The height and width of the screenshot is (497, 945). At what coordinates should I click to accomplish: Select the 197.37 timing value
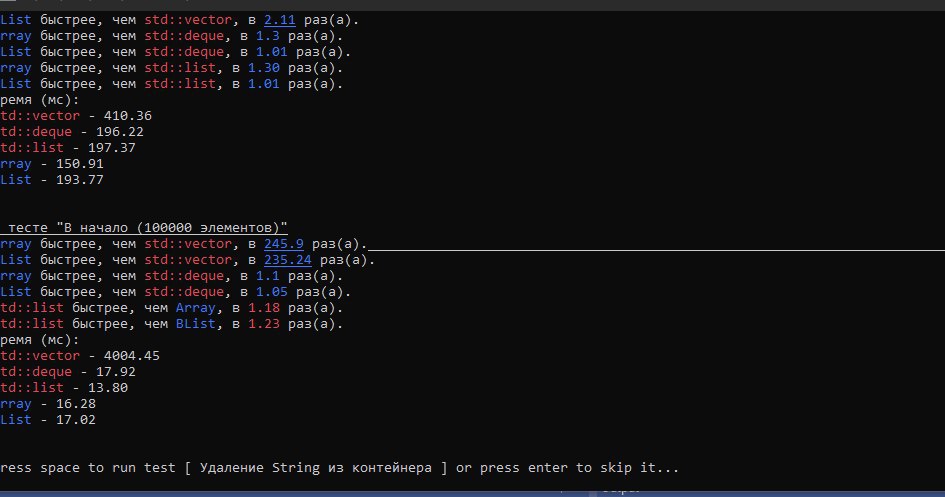coord(111,148)
